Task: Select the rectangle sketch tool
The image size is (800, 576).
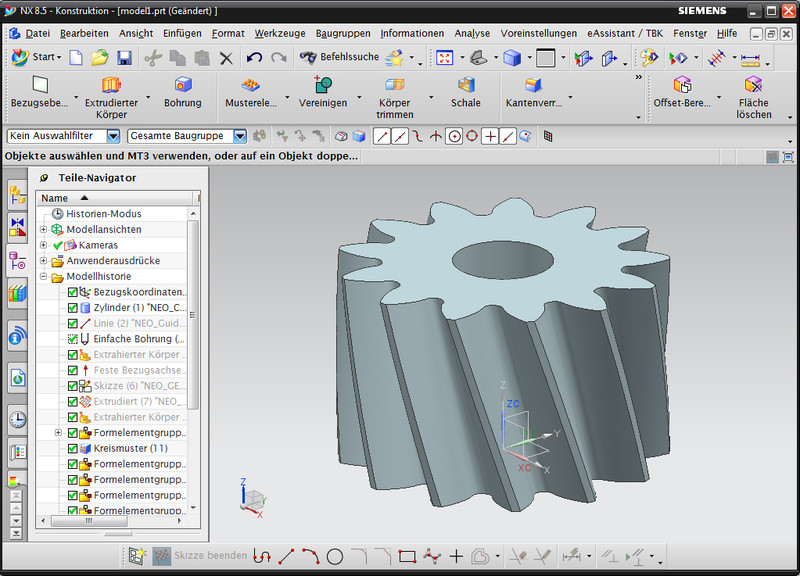Action: point(407,556)
